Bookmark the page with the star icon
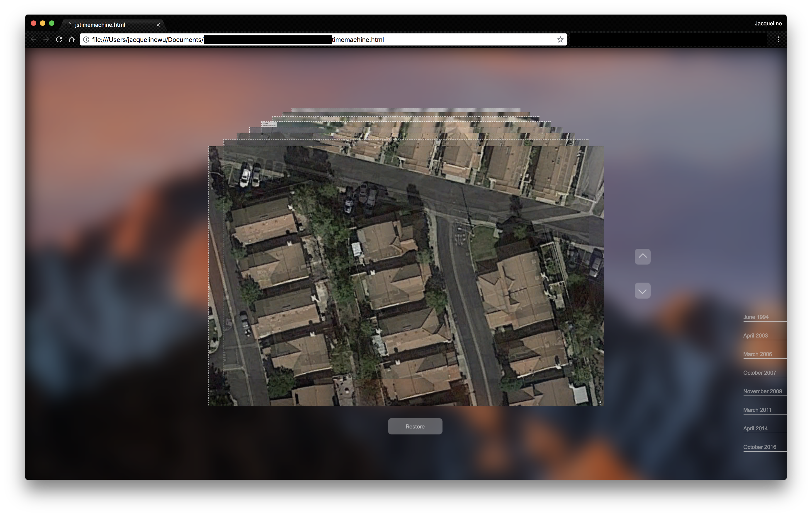The height and width of the screenshot is (516, 812). tap(560, 39)
